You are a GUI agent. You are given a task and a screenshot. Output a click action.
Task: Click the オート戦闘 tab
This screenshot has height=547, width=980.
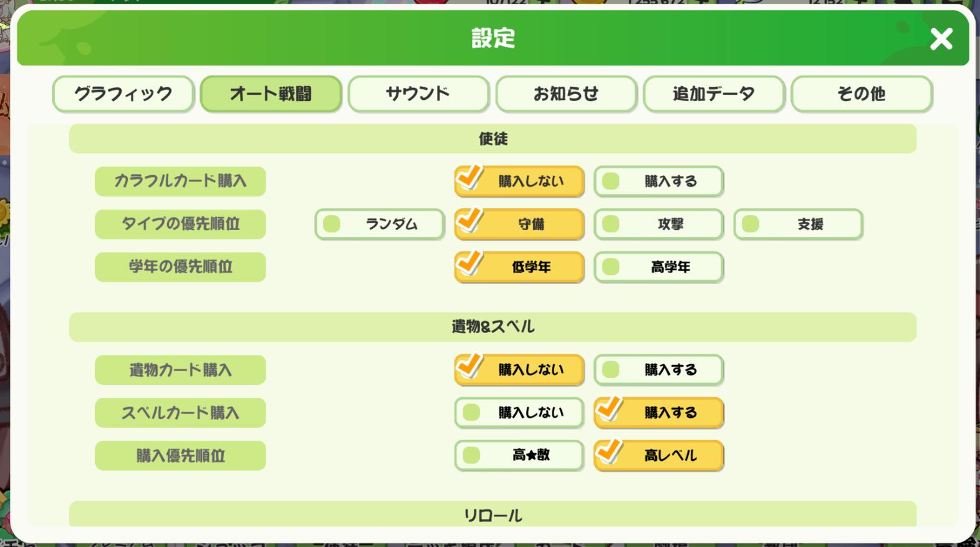click(x=271, y=94)
